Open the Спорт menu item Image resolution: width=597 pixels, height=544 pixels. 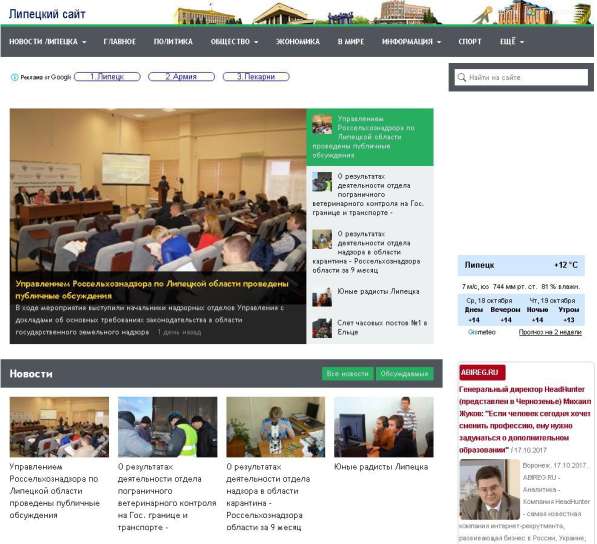click(470, 42)
